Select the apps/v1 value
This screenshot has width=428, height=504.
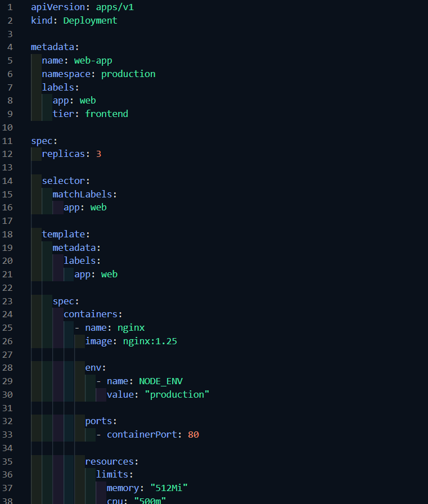[115, 7]
